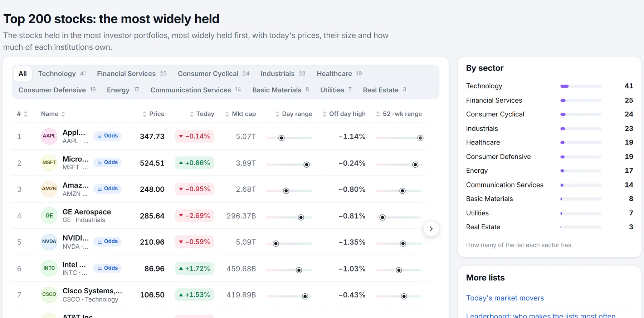644x318 pixels.
Task: Click the NVDA ticker avatar
Action: (49, 242)
